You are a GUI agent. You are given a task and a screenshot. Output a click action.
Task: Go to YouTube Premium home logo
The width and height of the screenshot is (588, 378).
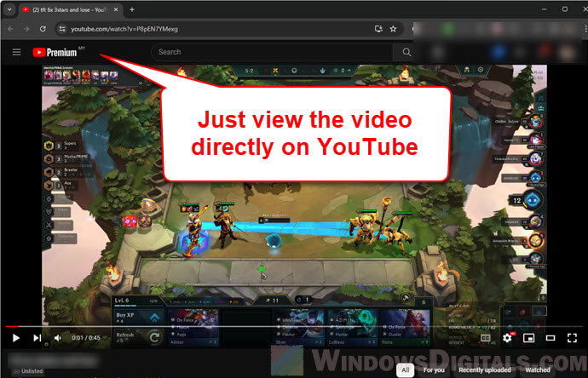point(55,52)
